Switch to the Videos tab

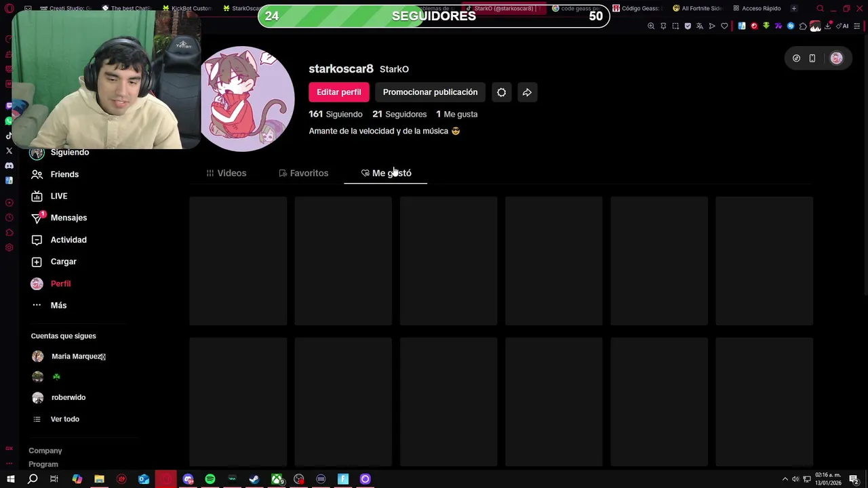click(x=226, y=173)
